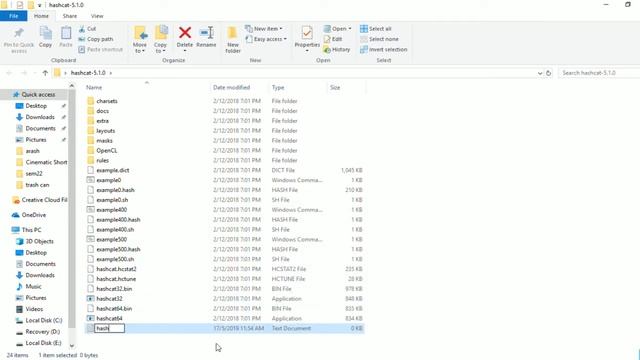The height and width of the screenshot is (360, 640).
Task: Open the Easy access dropdown
Action: (266, 39)
